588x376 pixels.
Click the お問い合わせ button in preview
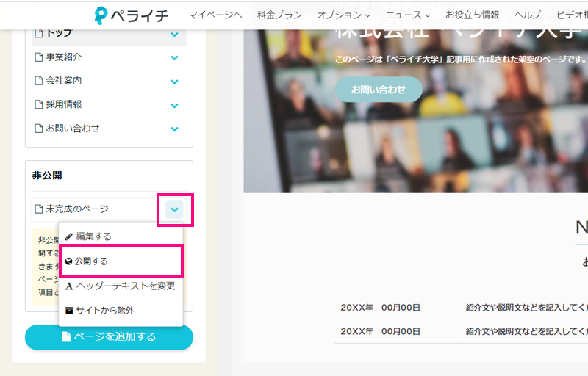(x=379, y=90)
